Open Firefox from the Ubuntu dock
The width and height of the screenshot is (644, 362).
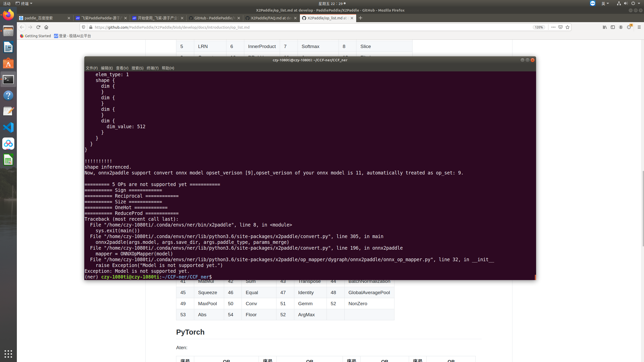point(8,15)
